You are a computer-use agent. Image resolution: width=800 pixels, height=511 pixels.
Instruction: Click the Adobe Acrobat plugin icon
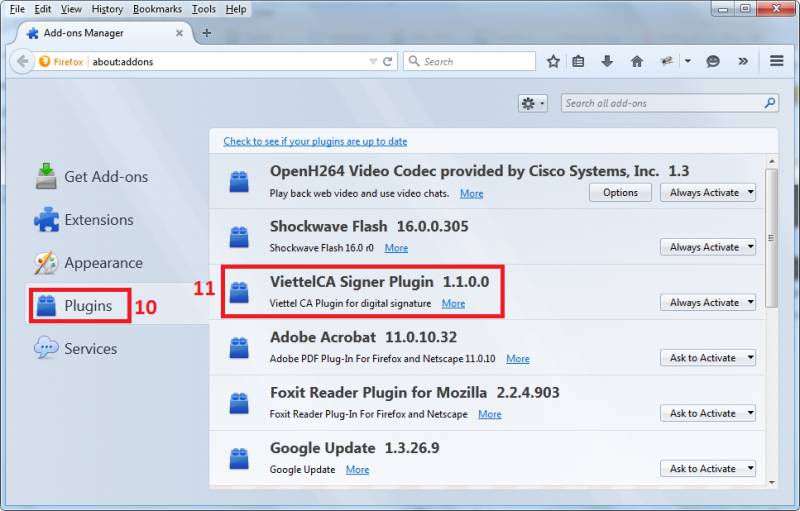click(239, 348)
